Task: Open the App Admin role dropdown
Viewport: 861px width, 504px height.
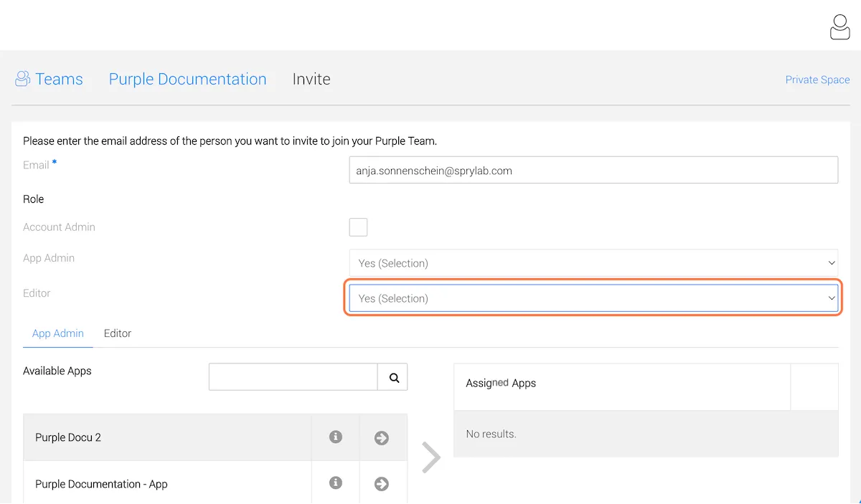Action: (593, 263)
